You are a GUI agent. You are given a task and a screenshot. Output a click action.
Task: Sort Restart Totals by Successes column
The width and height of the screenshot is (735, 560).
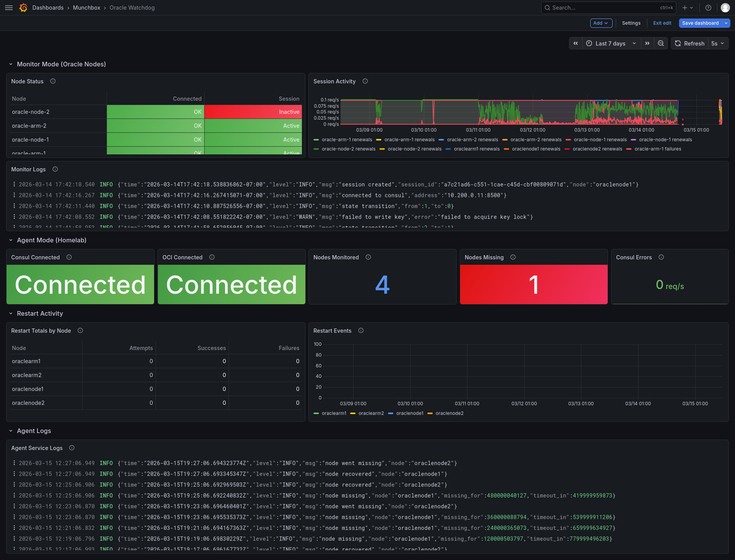pos(212,348)
